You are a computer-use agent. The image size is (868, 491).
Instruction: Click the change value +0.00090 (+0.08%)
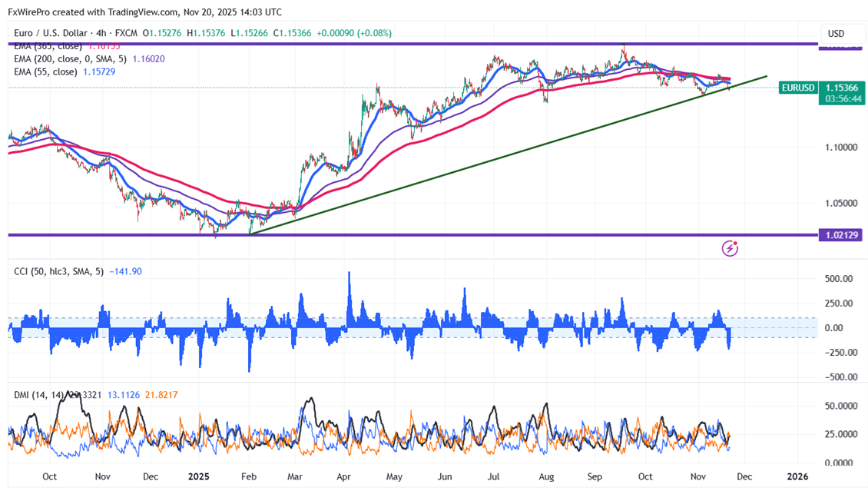354,33
